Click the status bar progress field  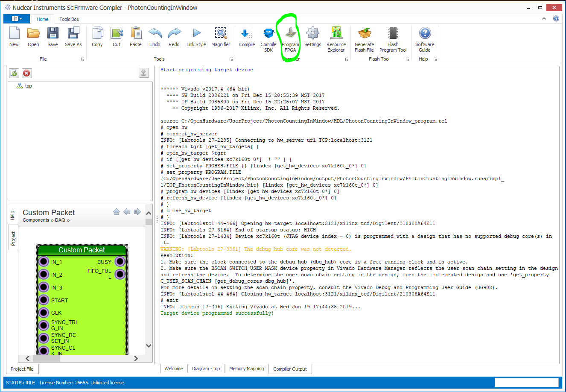tap(527, 383)
